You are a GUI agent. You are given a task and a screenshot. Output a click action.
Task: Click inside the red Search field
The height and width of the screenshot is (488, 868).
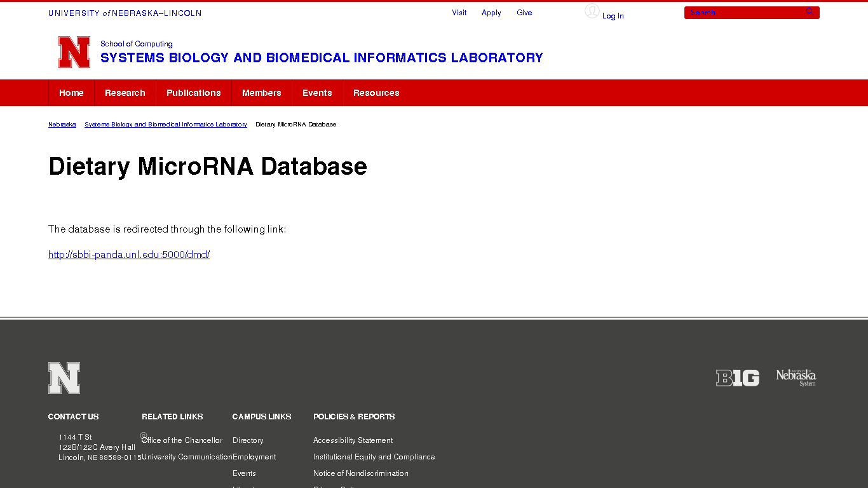click(x=743, y=13)
